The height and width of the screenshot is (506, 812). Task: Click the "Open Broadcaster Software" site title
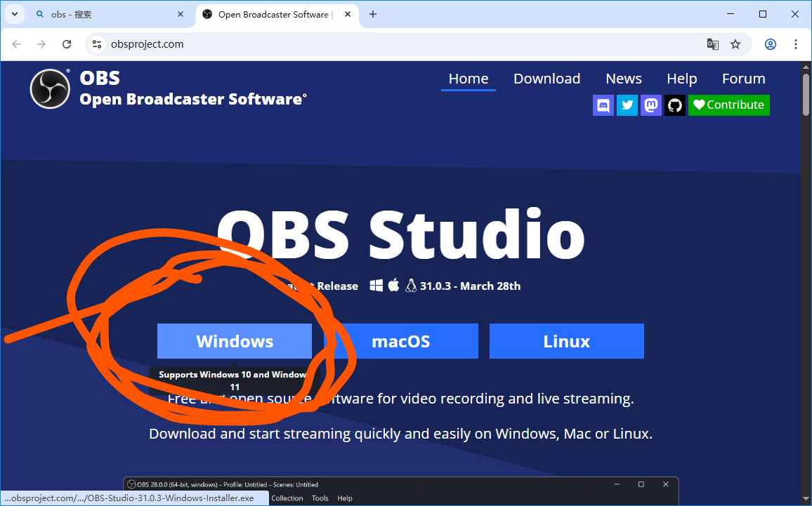pyautogui.click(x=192, y=99)
